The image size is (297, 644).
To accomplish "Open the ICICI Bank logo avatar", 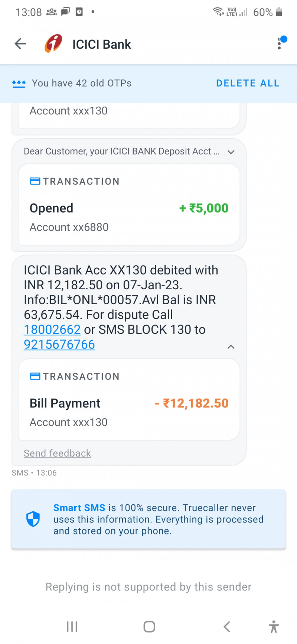I will click(53, 44).
